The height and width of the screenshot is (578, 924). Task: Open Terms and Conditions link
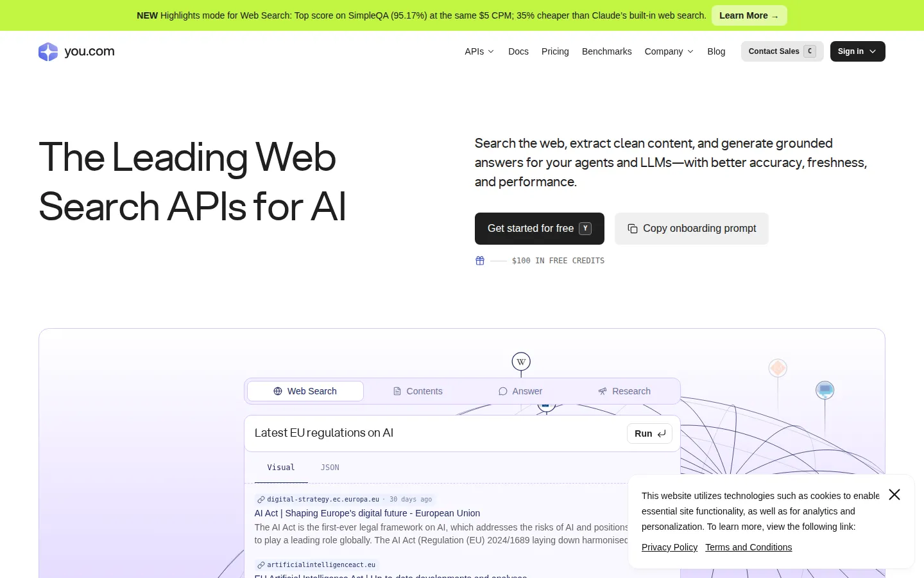(x=748, y=547)
